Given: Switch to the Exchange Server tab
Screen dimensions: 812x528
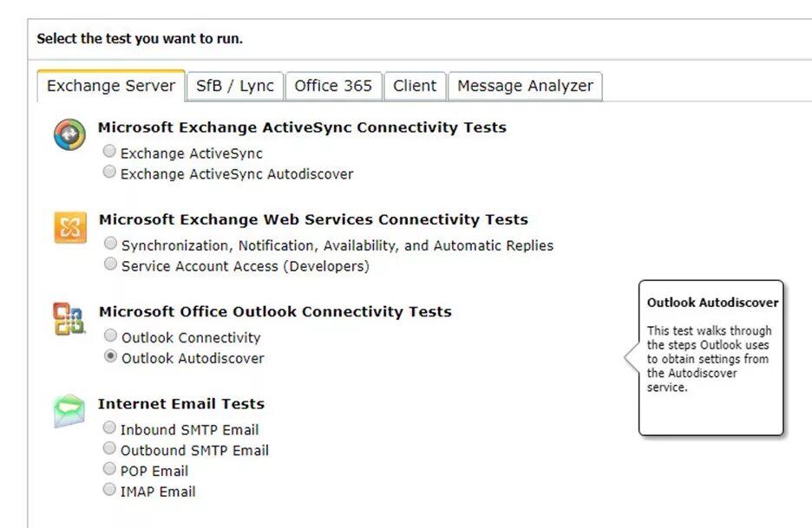Looking at the screenshot, I should tap(111, 86).
